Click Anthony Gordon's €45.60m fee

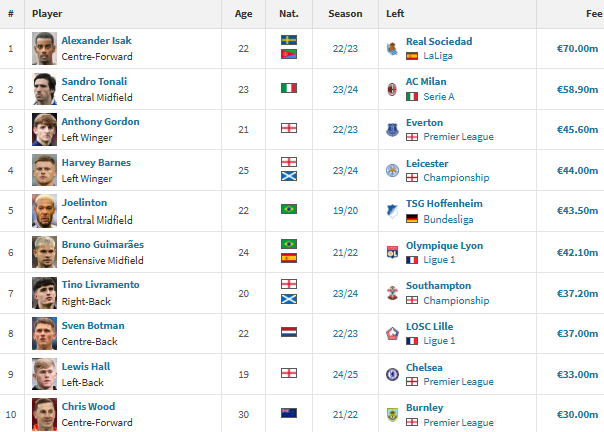pos(577,129)
